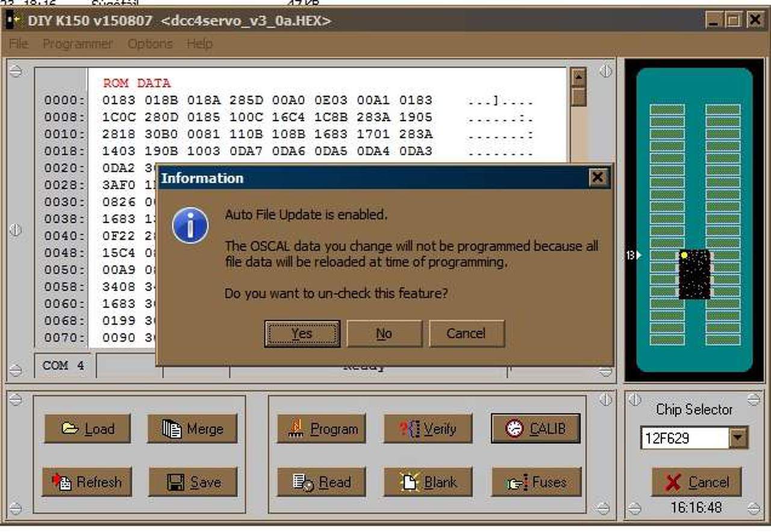The height and width of the screenshot is (532, 771).
Task: Open the CALIB oscillator calibration
Action: (535, 428)
